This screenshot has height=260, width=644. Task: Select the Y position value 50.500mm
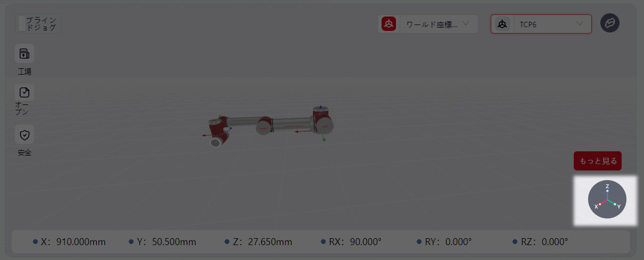173,242
